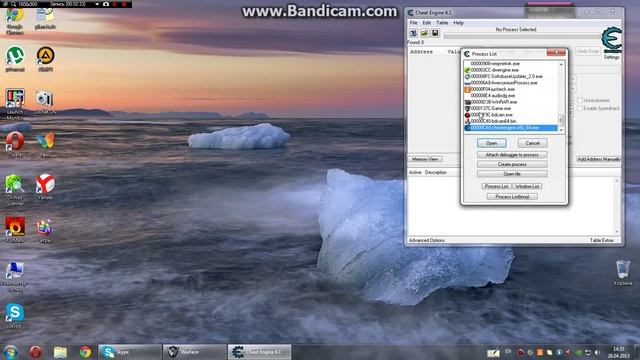Open Chrome pinned on the taskbar
Screen dimensions: 640x360
(85, 352)
